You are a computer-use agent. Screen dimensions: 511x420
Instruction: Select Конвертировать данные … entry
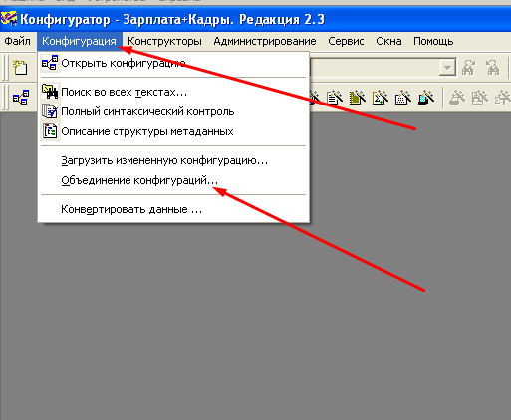[x=173, y=209]
